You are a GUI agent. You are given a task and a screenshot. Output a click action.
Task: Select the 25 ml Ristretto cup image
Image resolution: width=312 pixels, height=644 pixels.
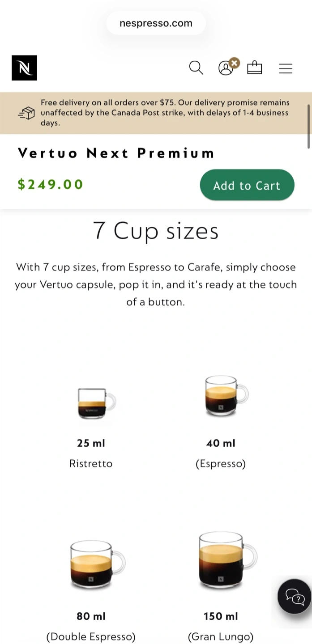[x=96, y=403]
